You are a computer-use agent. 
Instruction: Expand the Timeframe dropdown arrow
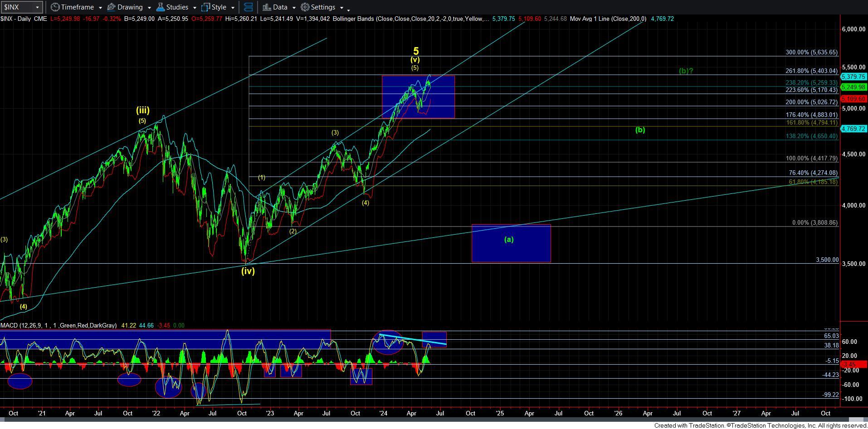(x=100, y=8)
